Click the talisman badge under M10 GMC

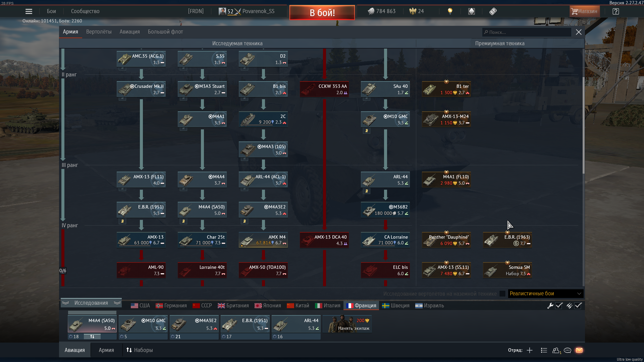pyautogui.click(x=367, y=131)
